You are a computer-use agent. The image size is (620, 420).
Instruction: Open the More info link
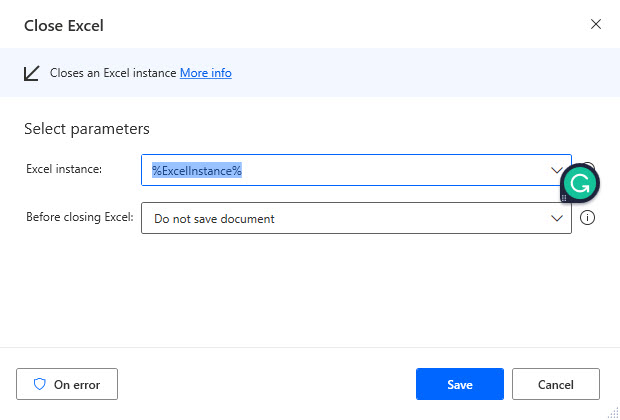click(x=206, y=73)
